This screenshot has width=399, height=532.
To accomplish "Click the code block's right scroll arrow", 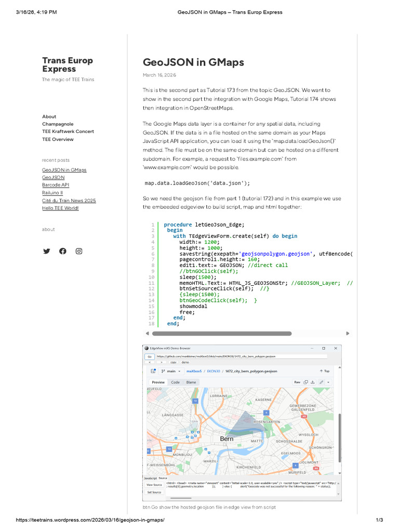I will click(348, 334).
